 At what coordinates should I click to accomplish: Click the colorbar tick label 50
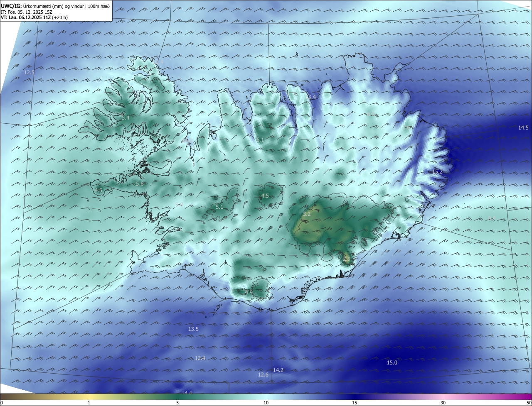tap(528, 403)
